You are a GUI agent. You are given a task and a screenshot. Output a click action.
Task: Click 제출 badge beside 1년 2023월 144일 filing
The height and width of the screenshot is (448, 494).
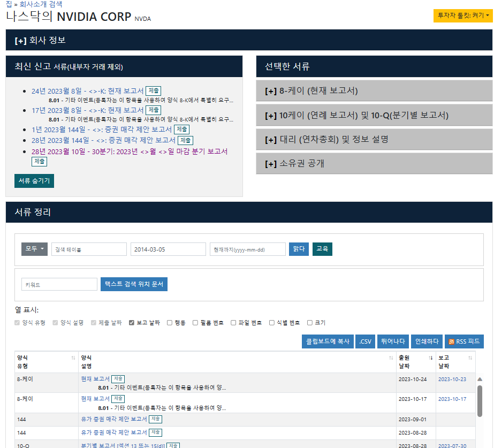pos(181,129)
